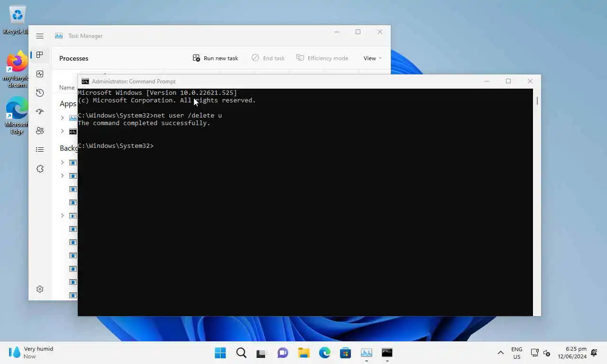Click the 'net user /delete u' command text
Screen dimensions: 607x364
tap(187, 116)
